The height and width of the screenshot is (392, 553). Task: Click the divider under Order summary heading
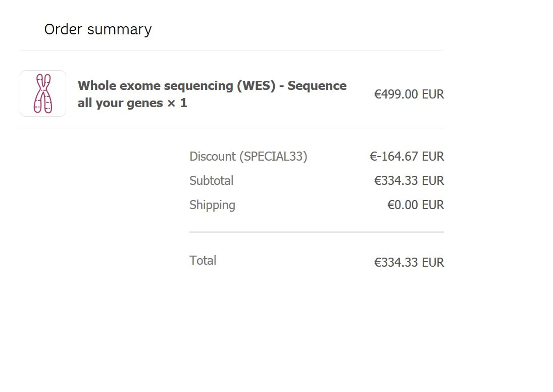coord(231,51)
